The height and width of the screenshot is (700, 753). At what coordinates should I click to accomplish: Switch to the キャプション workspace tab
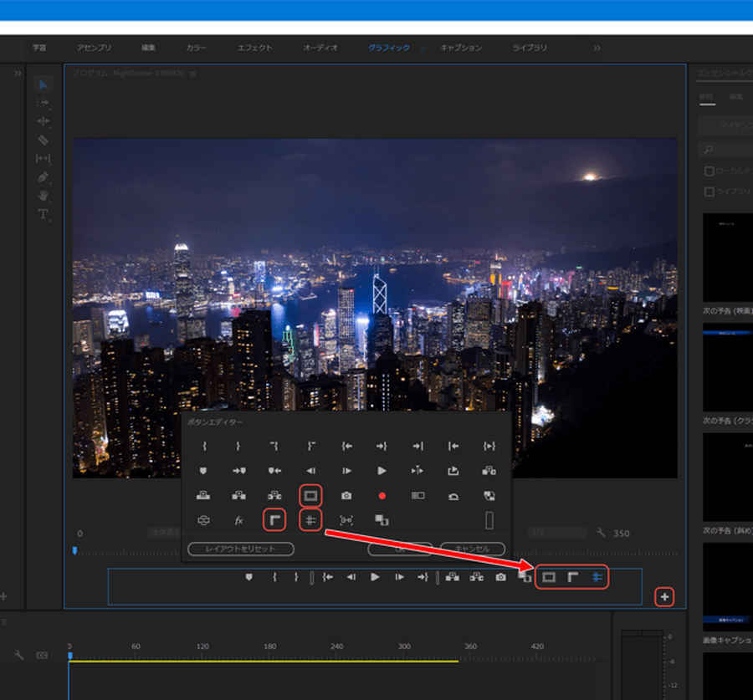(461, 48)
